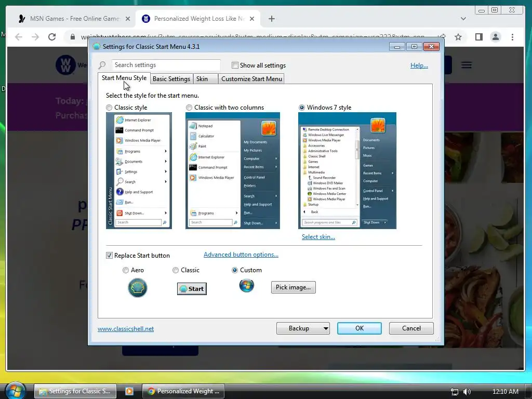The height and width of the screenshot is (399, 532).
Task: Expand Chrome tab search chevron
Action: click(463, 19)
